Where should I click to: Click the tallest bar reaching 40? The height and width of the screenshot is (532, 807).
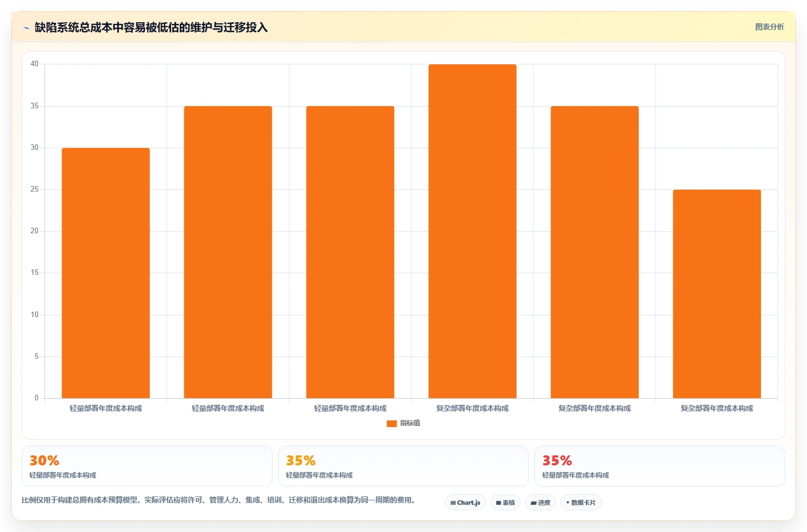473,231
